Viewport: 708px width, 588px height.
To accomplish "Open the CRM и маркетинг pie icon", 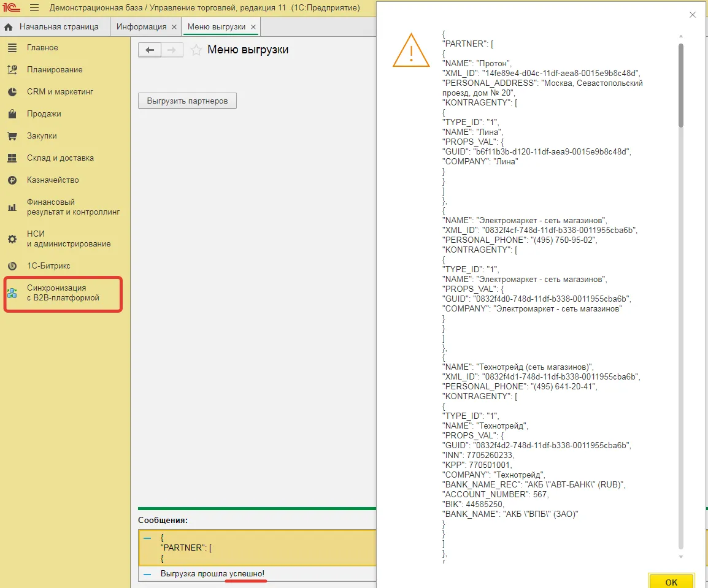I will point(12,91).
